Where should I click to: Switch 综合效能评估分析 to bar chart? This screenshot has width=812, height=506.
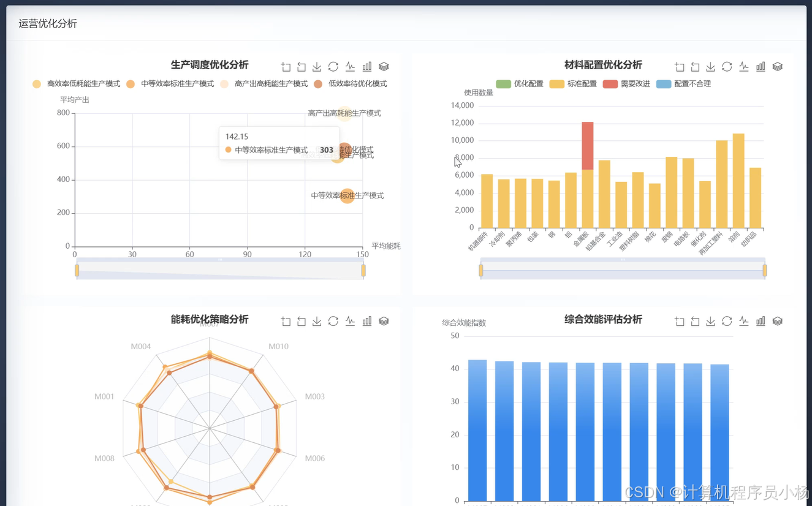click(x=761, y=322)
